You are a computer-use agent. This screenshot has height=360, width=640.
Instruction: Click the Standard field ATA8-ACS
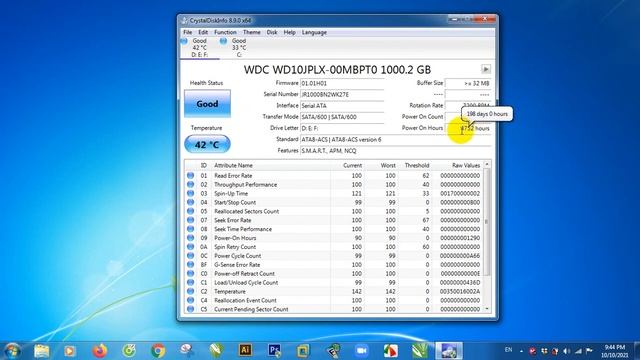pyautogui.click(x=395, y=140)
